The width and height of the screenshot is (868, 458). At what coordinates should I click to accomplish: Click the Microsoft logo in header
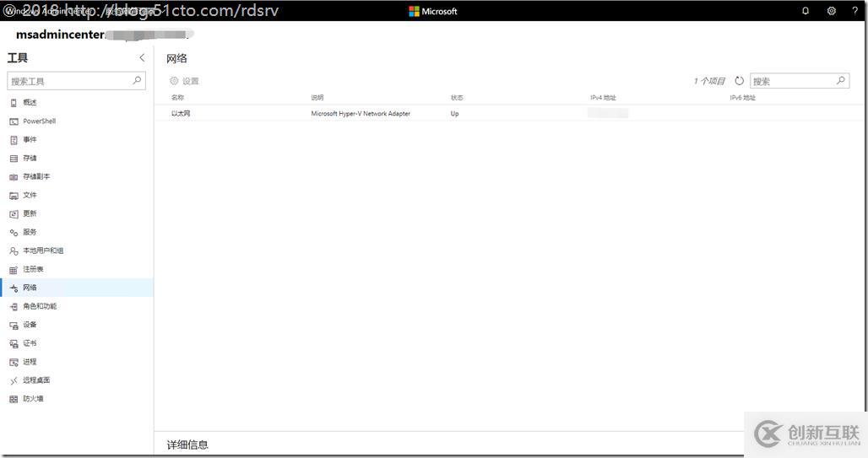pos(433,11)
